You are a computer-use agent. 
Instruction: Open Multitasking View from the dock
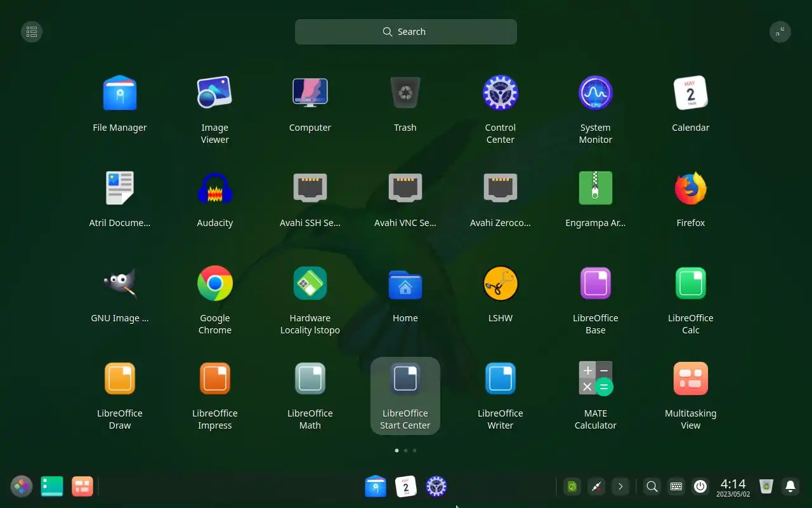click(x=82, y=486)
